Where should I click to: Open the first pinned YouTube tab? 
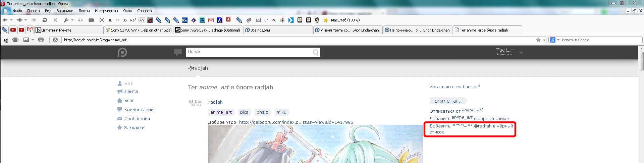tap(13, 30)
